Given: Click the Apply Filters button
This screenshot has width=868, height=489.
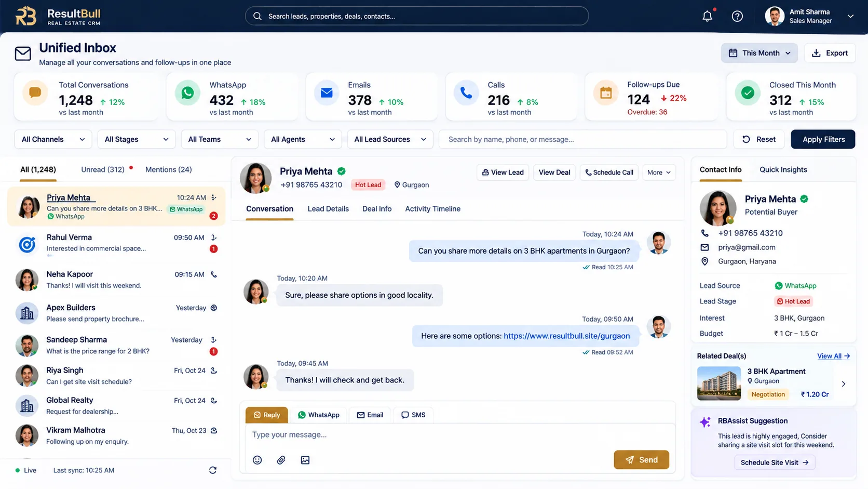Looking at the screenshot, I should [x=823, y=139].
